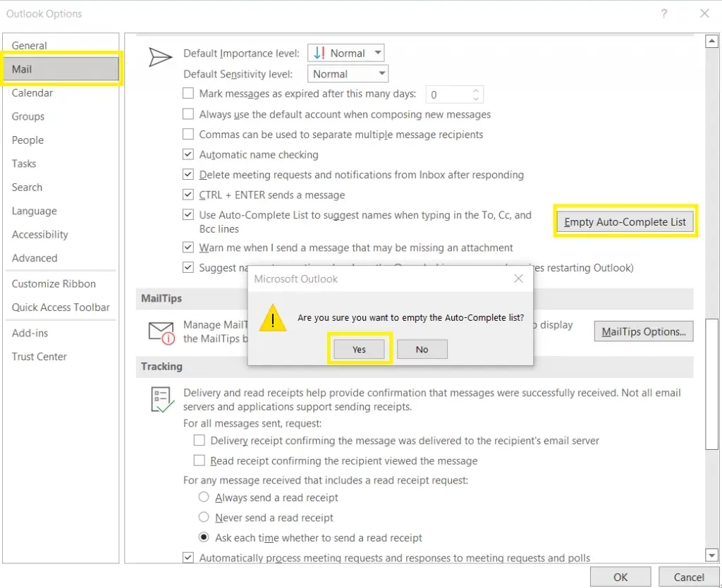Select 'Always send a read receipt'

[x=204, y=497]
